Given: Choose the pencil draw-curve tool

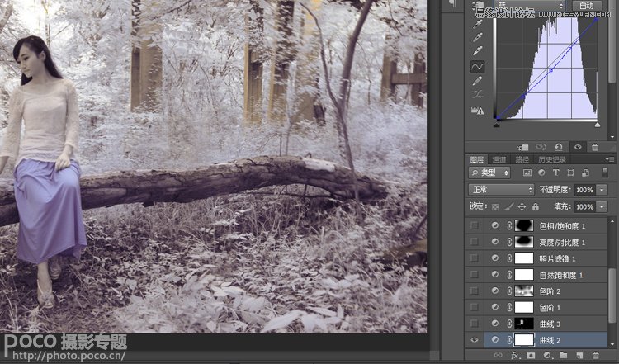Looking at the screenshot, I should 477,81.
